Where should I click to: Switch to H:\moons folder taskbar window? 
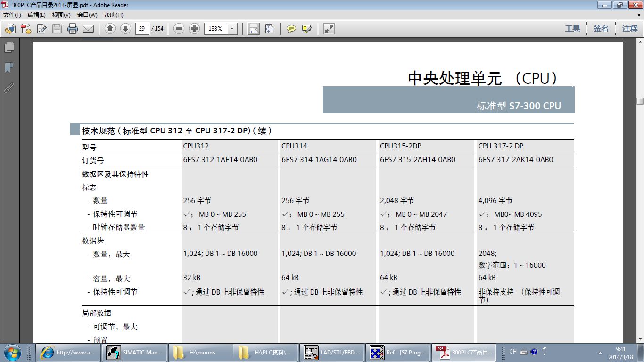201,352
